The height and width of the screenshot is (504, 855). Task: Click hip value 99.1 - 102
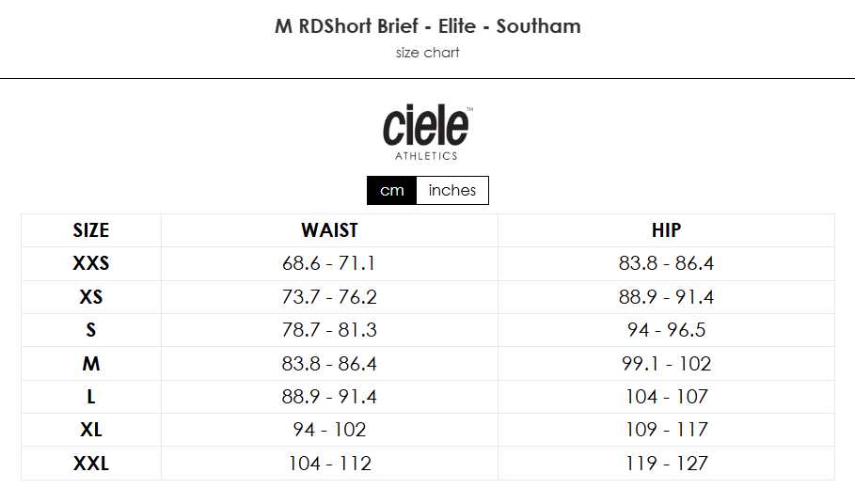[666, 363]
